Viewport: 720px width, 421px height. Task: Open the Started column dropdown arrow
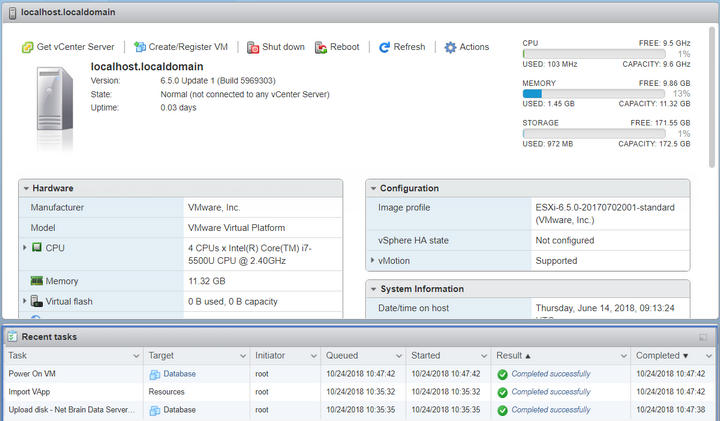pyautogui.click(x=484, y=356)
